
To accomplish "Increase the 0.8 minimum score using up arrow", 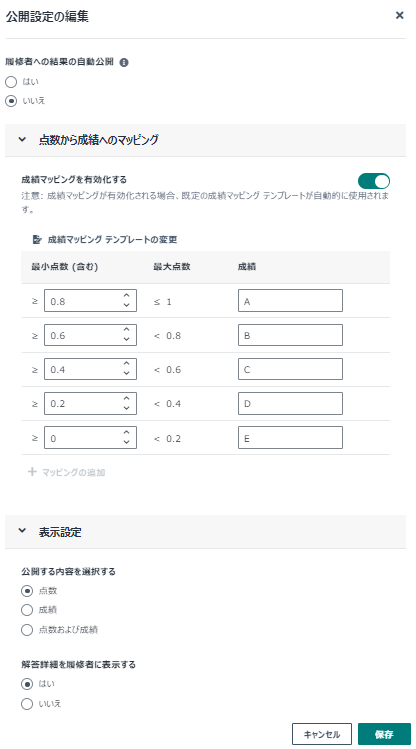I will (x=126, y=296).
